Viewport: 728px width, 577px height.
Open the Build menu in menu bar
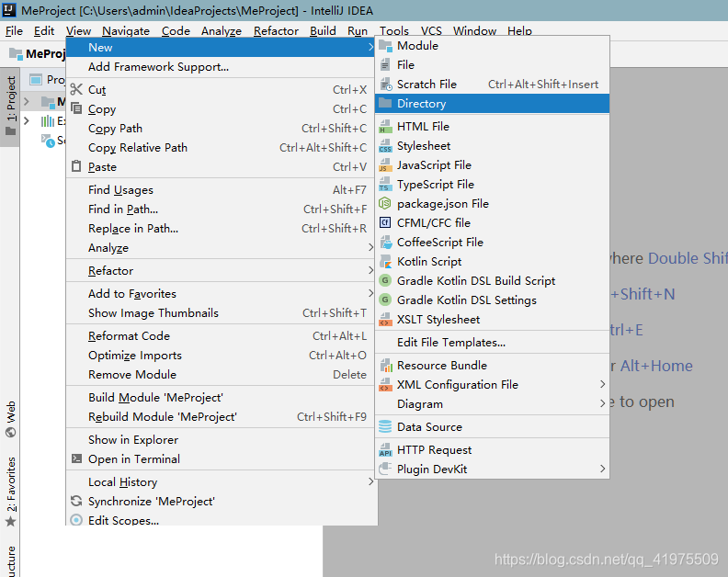tap(323, 31)
